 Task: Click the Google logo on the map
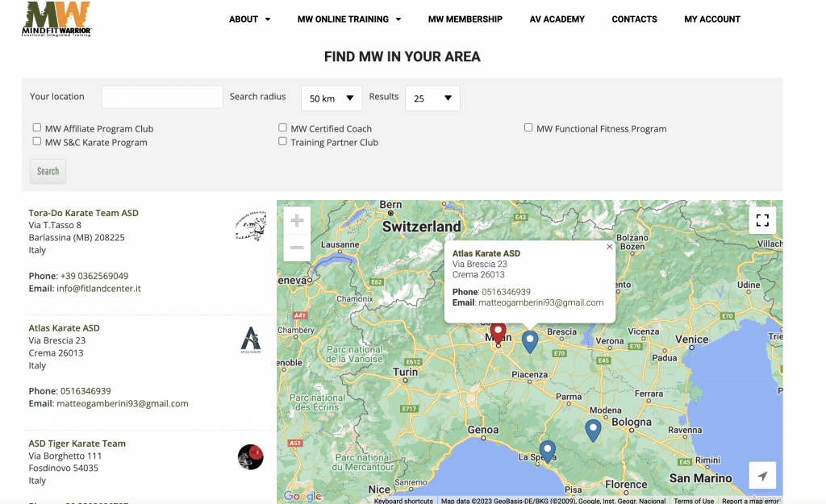click(302, 496)
